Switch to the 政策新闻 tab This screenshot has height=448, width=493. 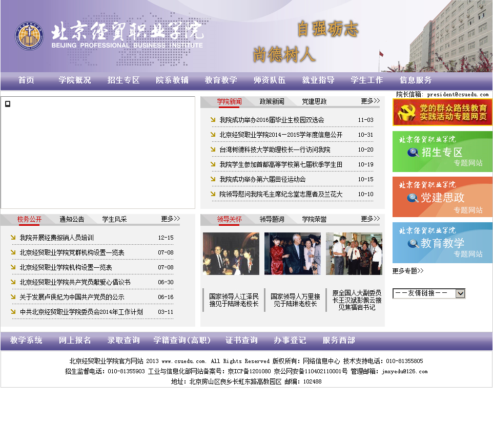272,101
